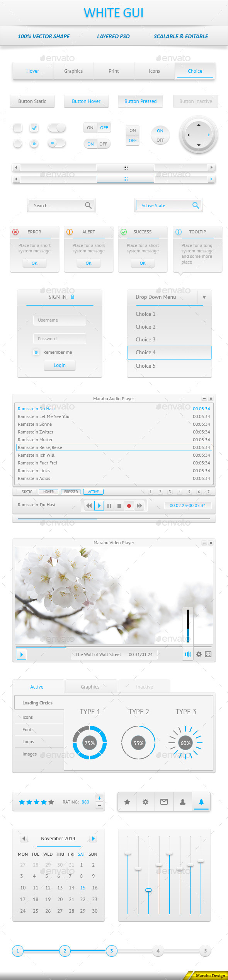Click OK in the ERROR message box

pos(34,263)
